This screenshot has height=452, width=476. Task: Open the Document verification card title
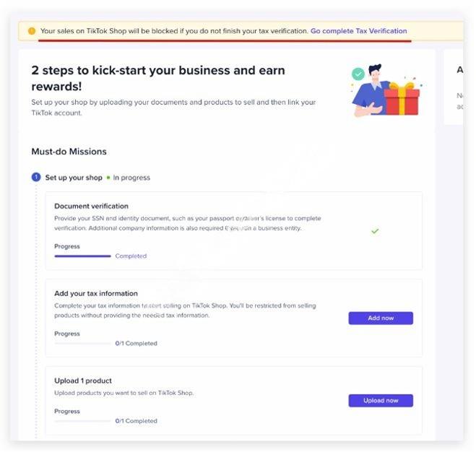coord(92,206)
